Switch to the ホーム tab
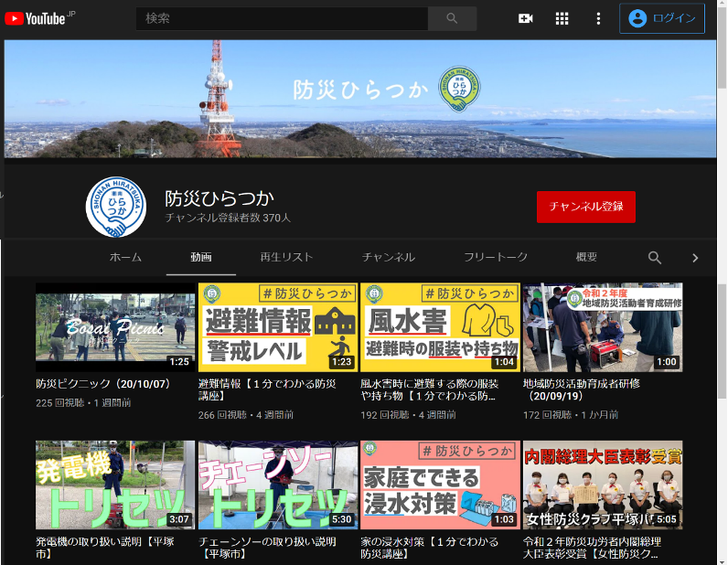This screenshot has width=728, height=565. click(x=125, y=258)
